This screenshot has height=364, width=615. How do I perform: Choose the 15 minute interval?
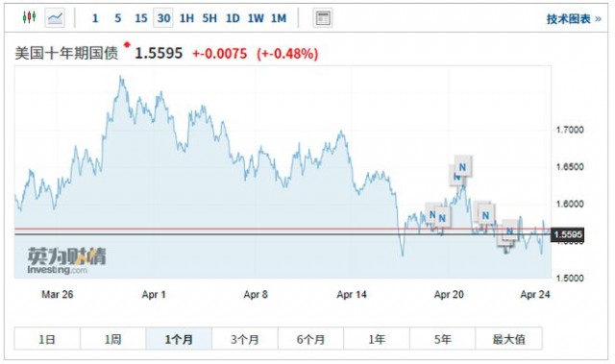pos(141,18)
